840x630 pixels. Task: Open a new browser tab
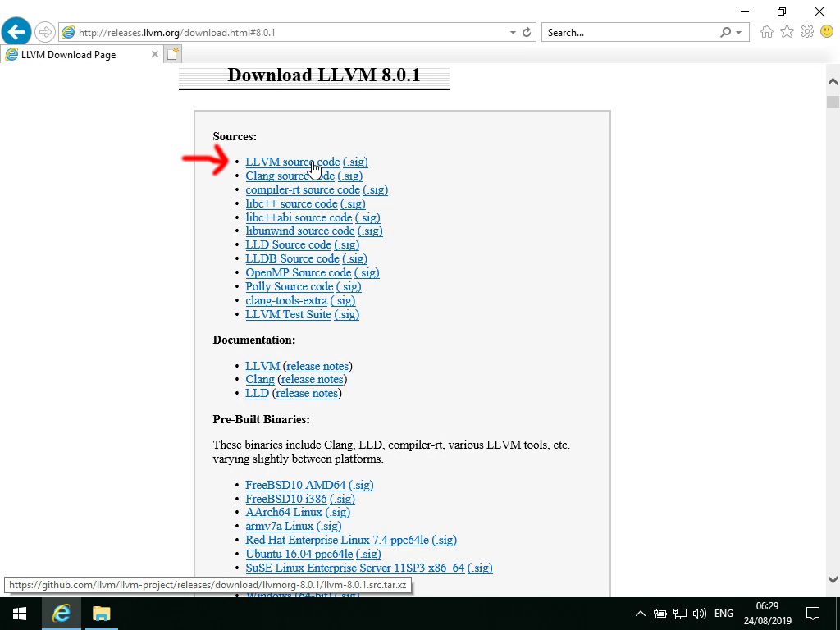(172, 52)
